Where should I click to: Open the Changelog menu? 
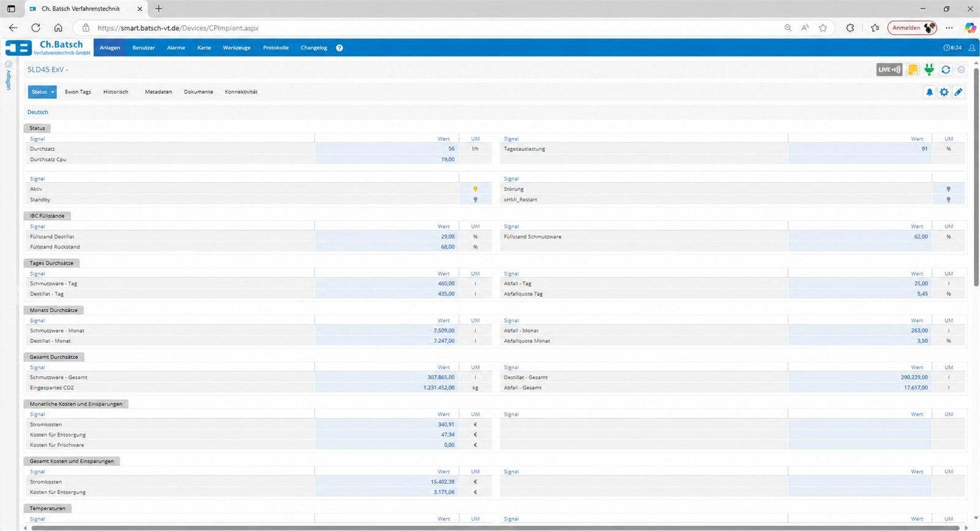314,48
